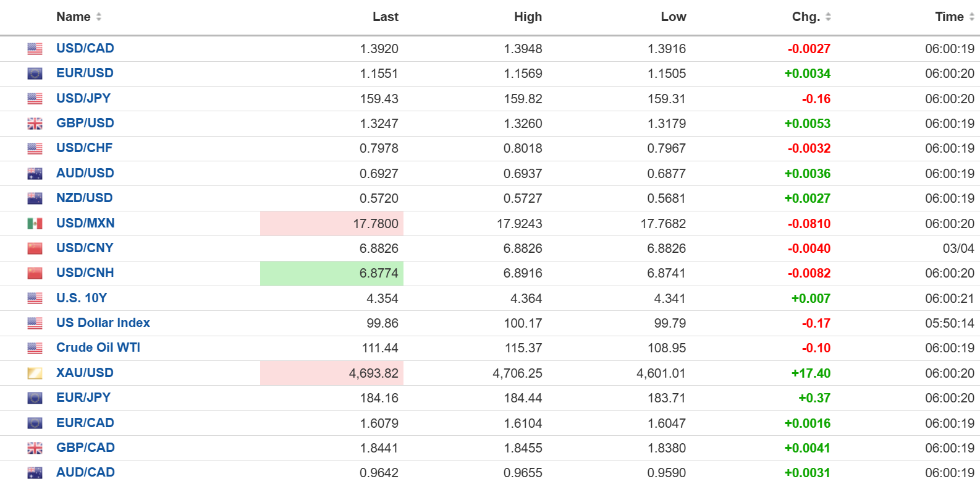This screenshot has height=484, width=980.
Task: Open the Crude Oil WTI link
Action: pyautogui.click(x=98, y=347)
